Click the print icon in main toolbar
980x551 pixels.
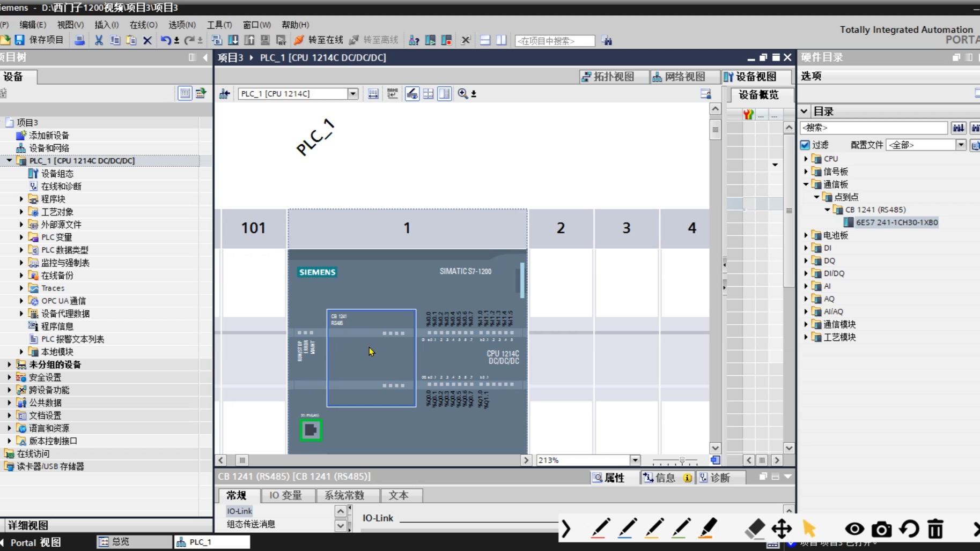(x=79, y=40)
